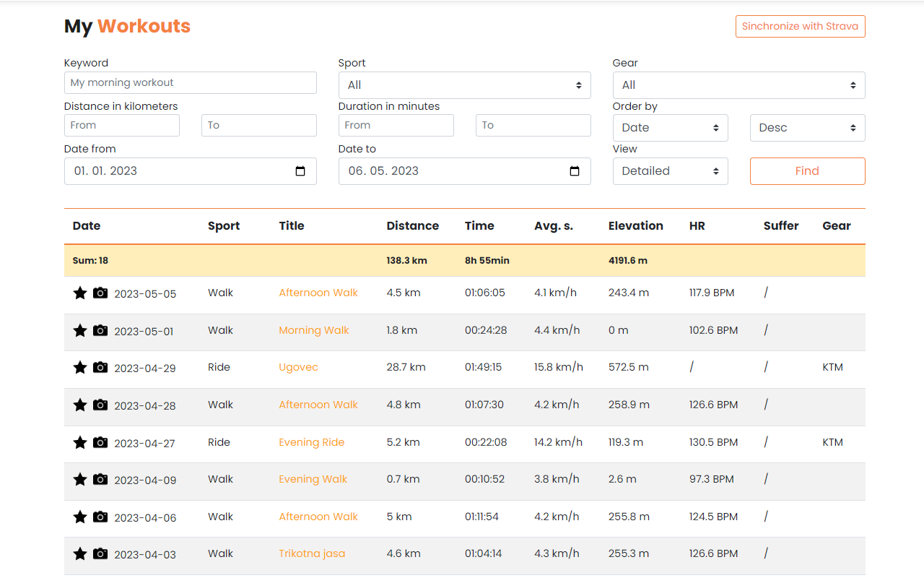Click star icon for 2023-04-29 Ugovec ride

click(80, 367)
